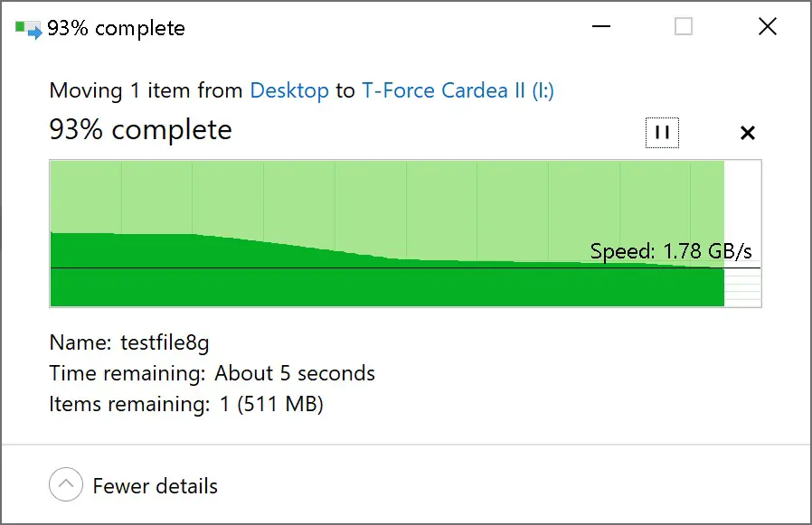This screenshot has height=525, width=812.
Task: Open the Desktop source folder link
Action: pos(289,90)
